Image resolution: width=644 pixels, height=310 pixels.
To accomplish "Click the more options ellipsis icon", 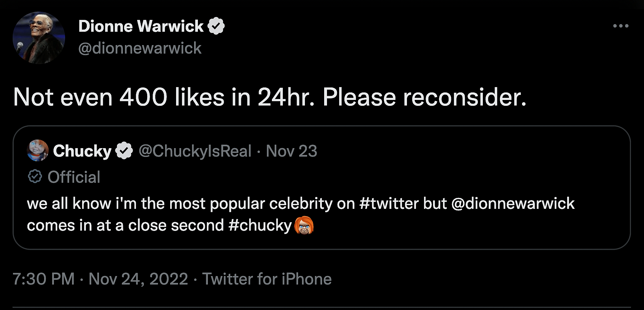I will (x=620, y=26).
